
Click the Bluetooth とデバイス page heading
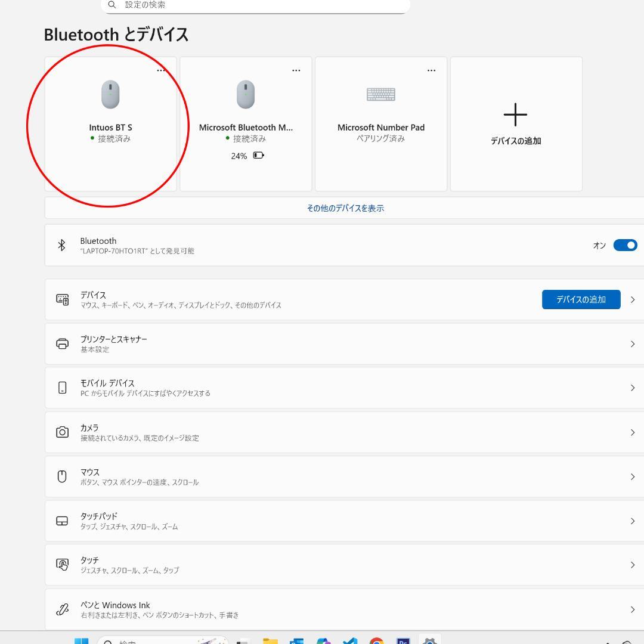(116, 35)
